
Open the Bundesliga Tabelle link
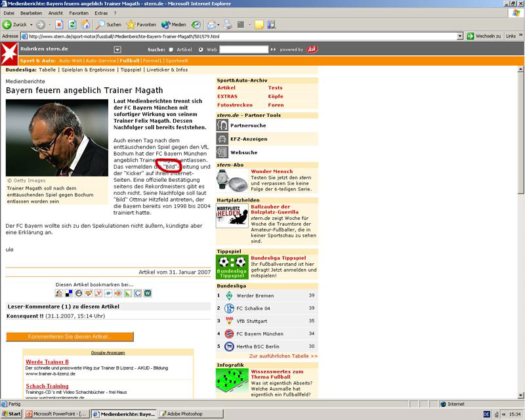coord(47,70)
